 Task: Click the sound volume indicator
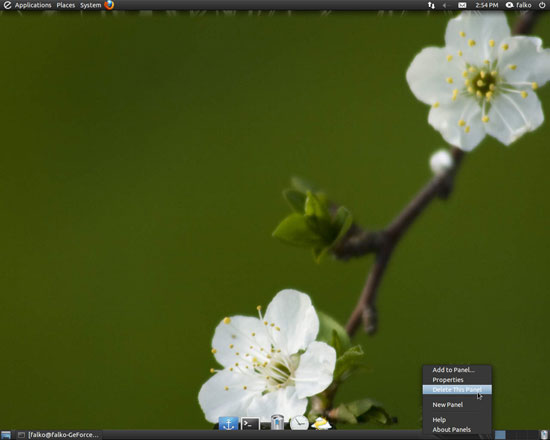pos(445,5)
